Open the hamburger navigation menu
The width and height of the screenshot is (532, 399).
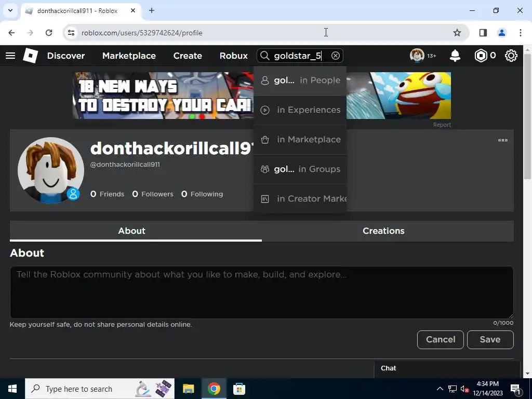click(10, 56)
